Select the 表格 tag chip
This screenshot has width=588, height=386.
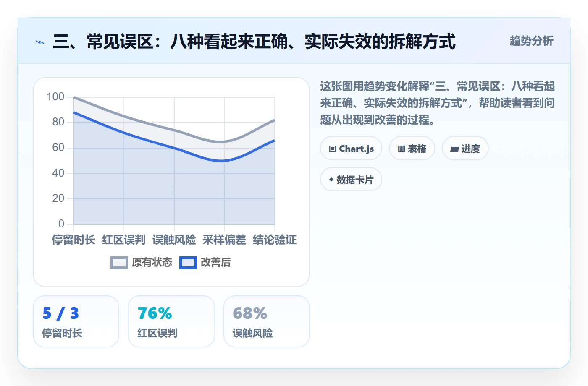412,149
